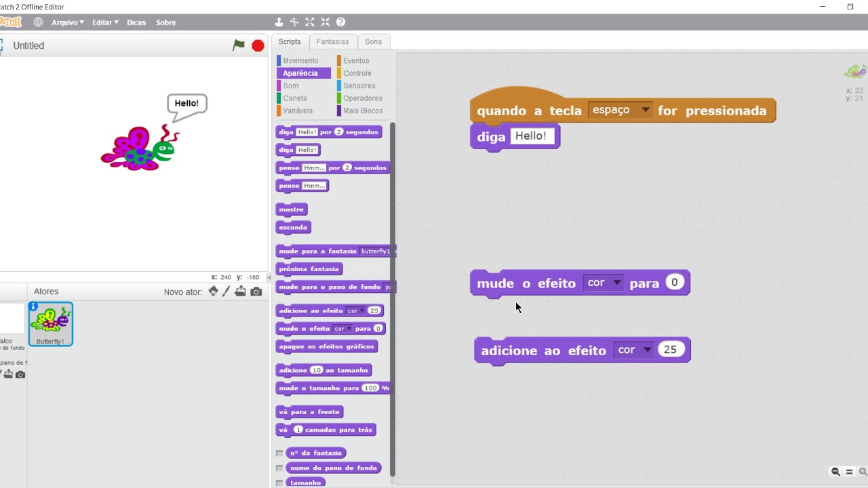
Task: Upload a sprite from file
Action: [240, 291]
